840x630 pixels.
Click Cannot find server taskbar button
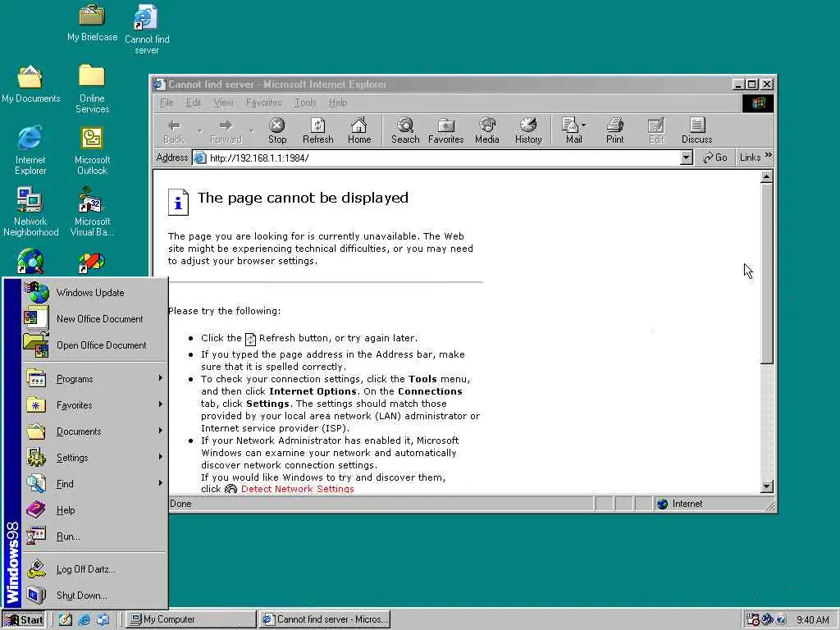(324, 619)
